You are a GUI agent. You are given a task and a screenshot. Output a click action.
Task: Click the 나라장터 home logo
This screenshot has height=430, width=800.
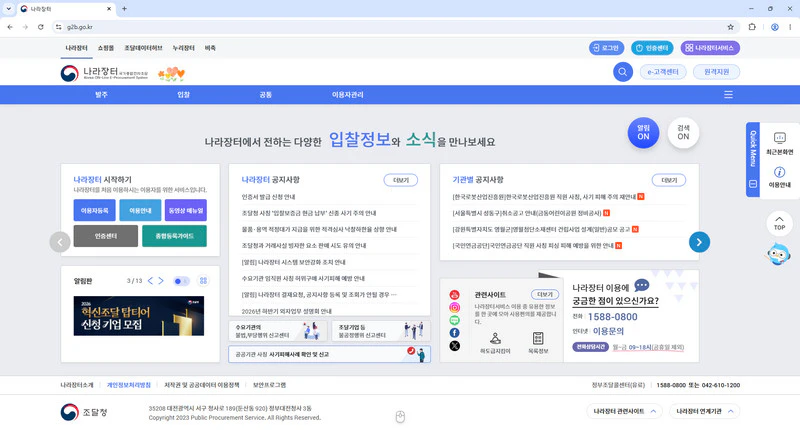(104, 73)
